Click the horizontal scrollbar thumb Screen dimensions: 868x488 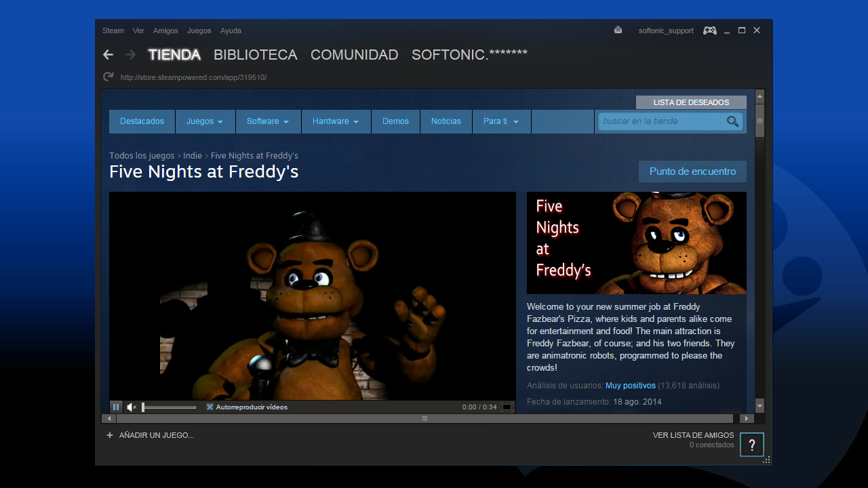tap(425, 419)
